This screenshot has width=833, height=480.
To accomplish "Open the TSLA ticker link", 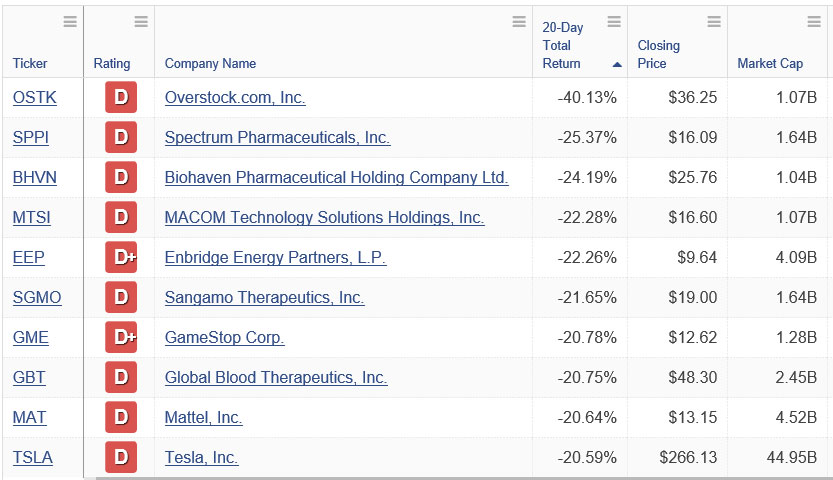I will [33, 457].
